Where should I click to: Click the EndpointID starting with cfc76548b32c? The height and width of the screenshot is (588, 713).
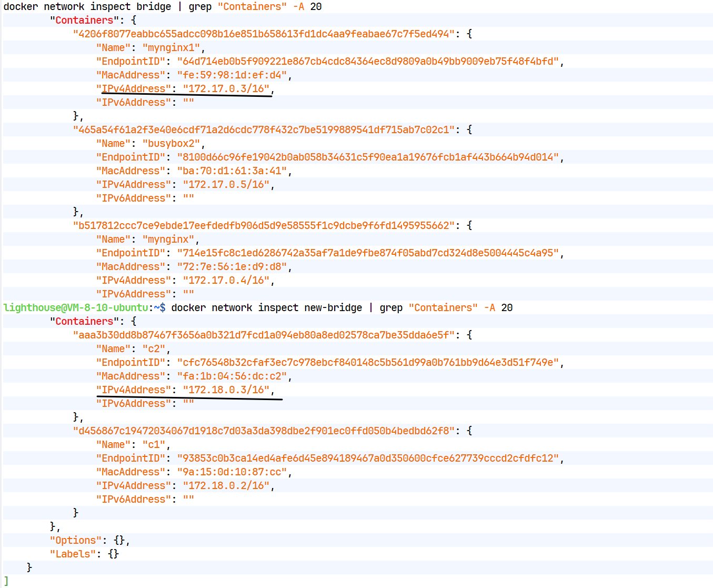(368, 363)
